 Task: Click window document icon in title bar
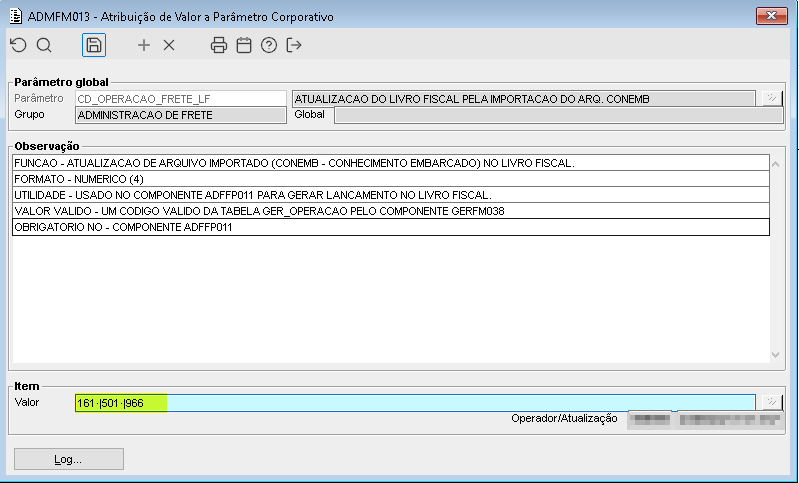[16, 16]
